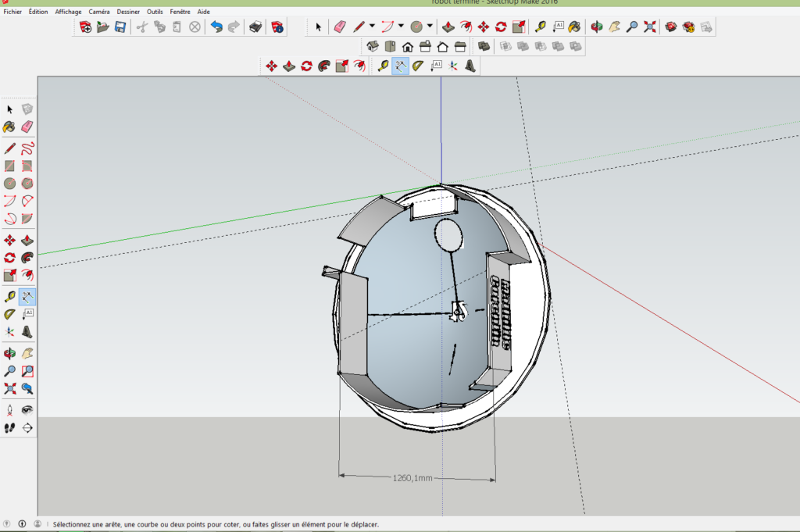Select the Zoom Window tool
Image resolution: width=800 pixels, height=532 pixels.
(27, 371)
